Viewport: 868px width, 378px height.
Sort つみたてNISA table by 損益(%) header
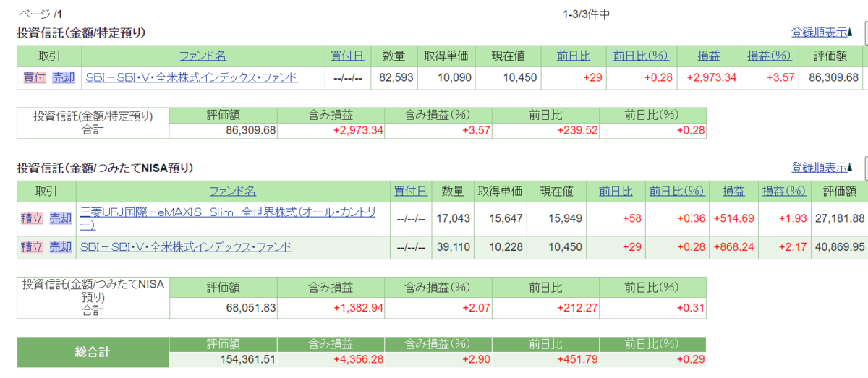click(784, 191)
